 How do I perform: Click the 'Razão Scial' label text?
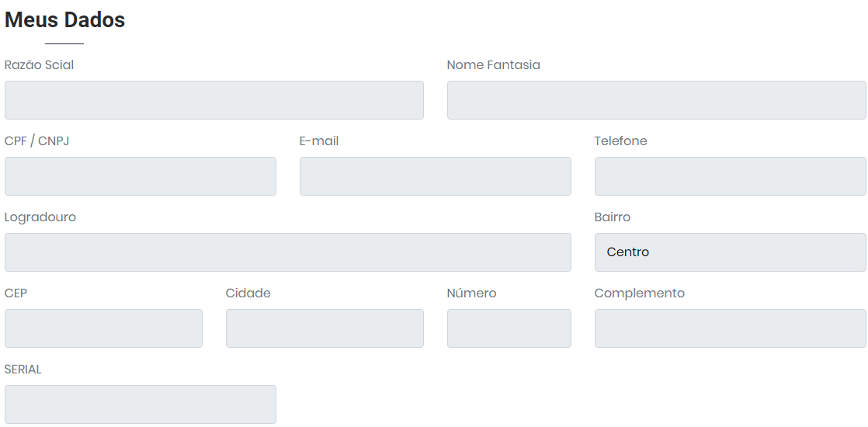(39, 65)
